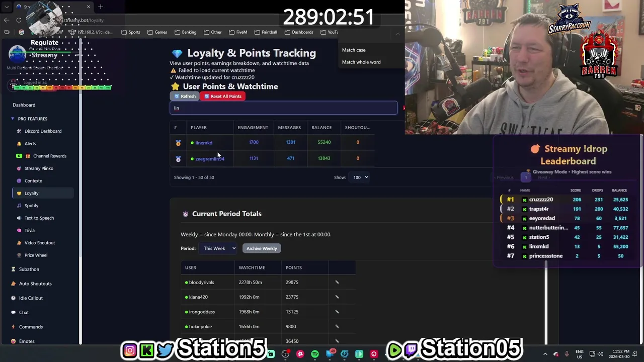Open the Show rows-per-page dropdown
The width and height of the screenshot is (644, 362).
(360, 177)
